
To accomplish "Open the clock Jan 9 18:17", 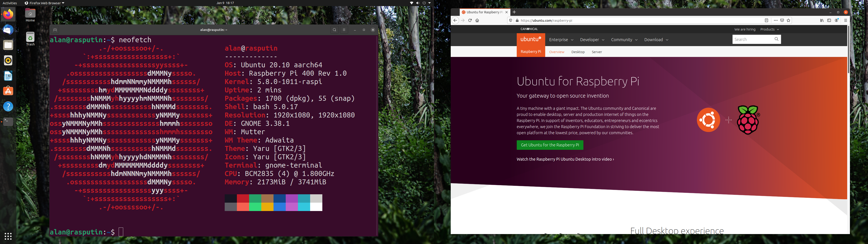I will (x=225, y=3).
